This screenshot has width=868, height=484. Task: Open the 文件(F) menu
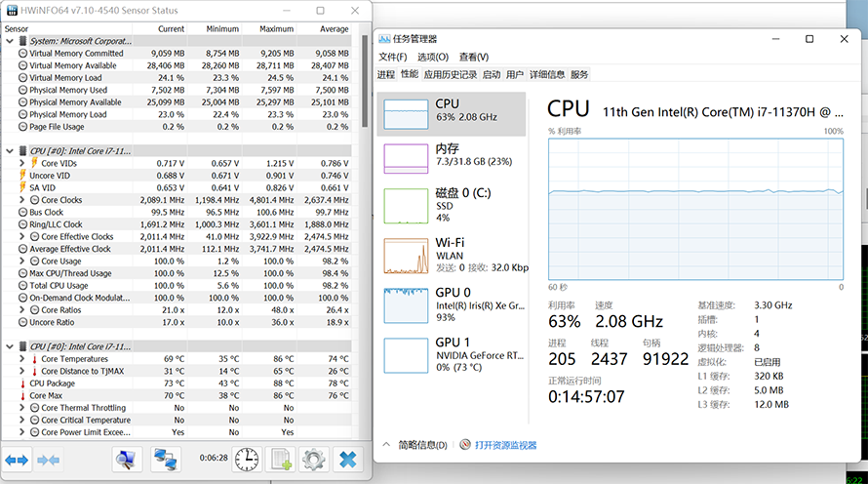pyautogui.click(x=392, y=57)
